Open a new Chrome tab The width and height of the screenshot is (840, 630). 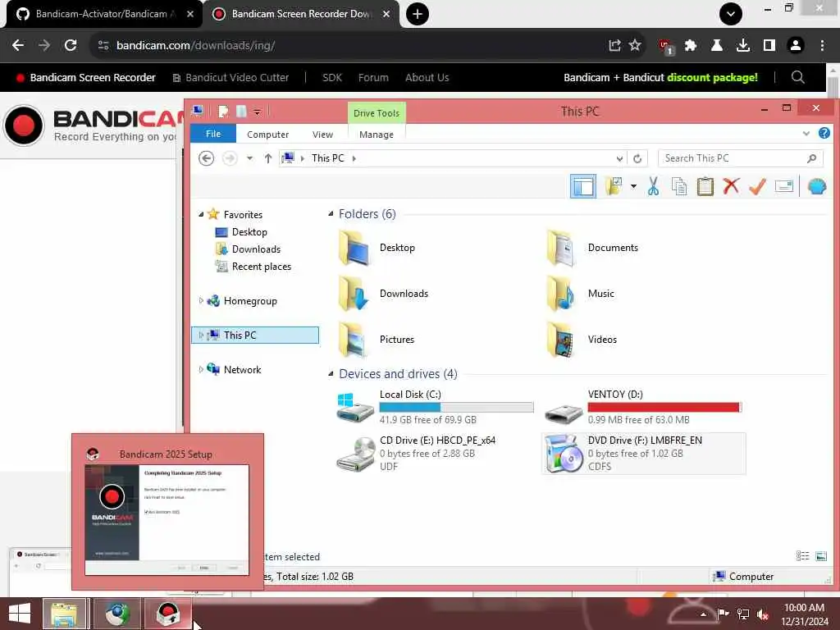[418, 14]
